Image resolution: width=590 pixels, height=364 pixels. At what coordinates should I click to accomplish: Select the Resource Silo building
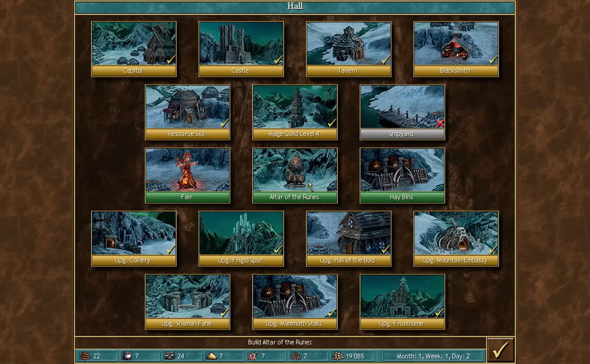click(x=188, y=112)
